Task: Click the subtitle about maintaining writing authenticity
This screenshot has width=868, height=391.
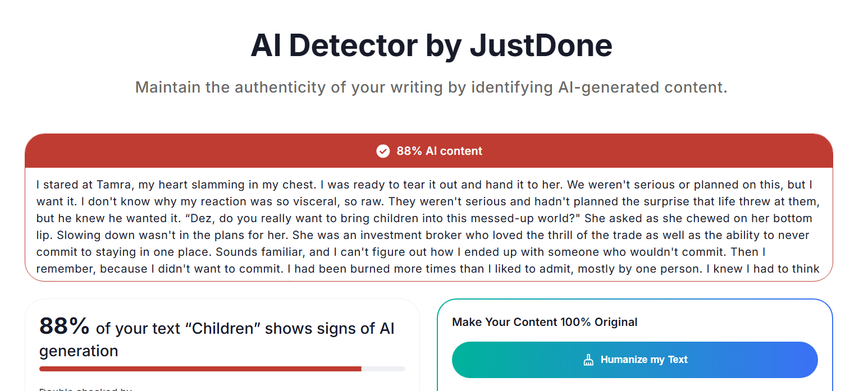Action: [x=431, y=88]
